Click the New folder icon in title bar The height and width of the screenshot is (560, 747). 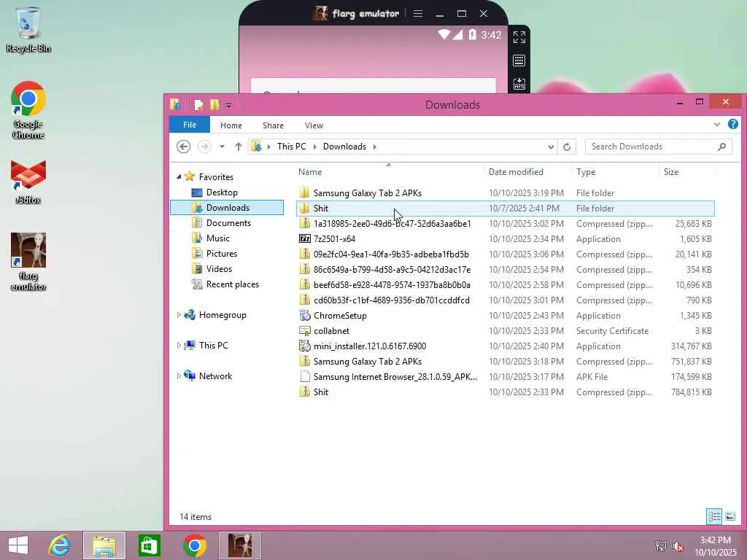pyautogui.click(x=214, y=104)
